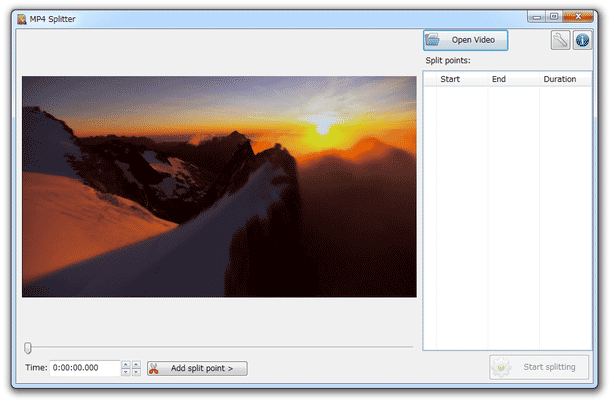Click the Duration column header
The height and width of the screenshot is (402, 611).
565,79
